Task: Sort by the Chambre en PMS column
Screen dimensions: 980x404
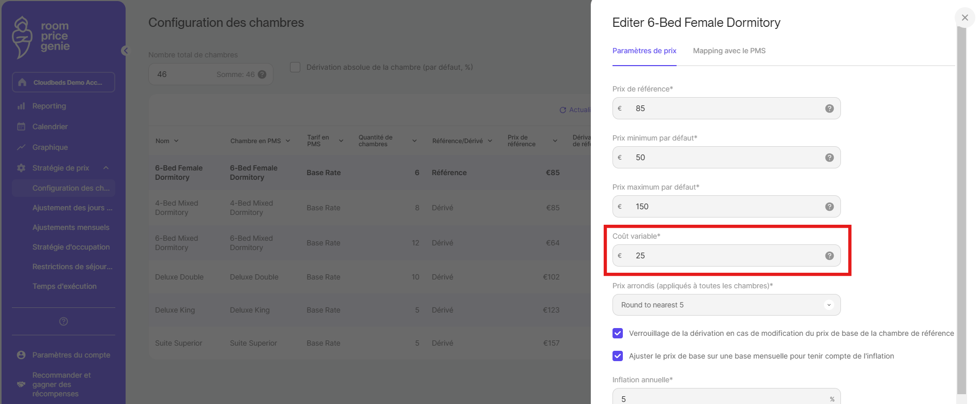Action: (x=260, y=141)
